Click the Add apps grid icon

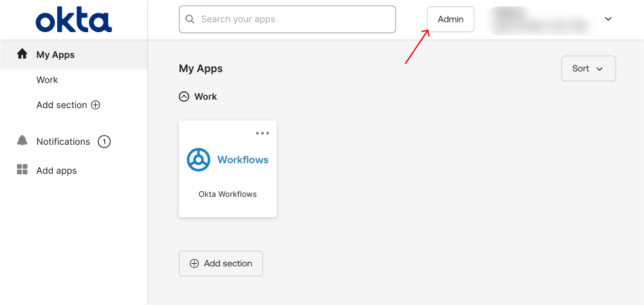22,170
